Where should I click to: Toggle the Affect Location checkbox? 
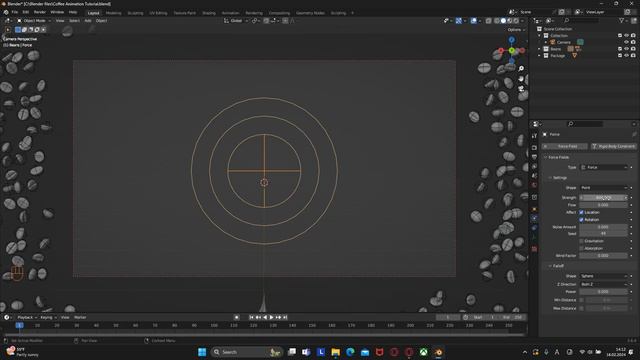581,212
